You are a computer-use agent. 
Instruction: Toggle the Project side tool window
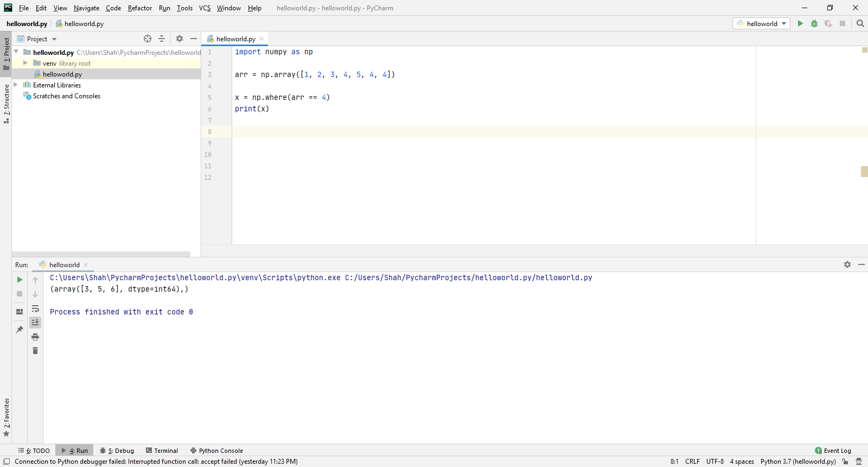[x=6, y=54]
